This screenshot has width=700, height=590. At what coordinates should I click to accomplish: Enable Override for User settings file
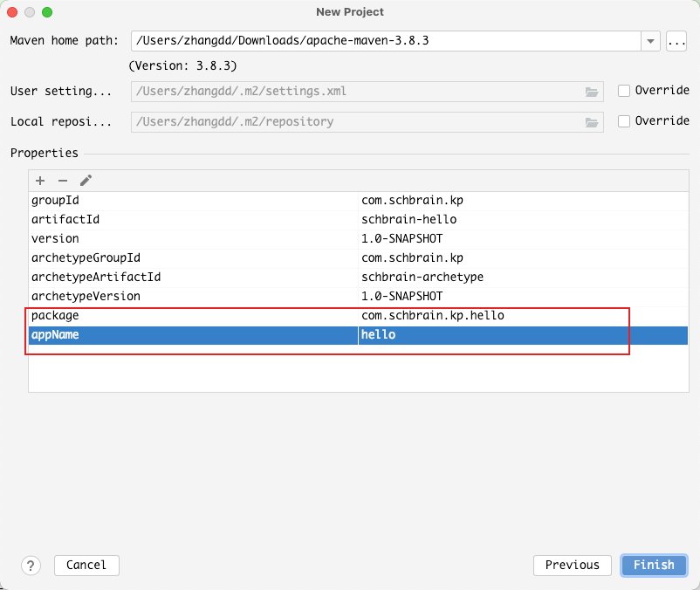(x=624, y=91)
